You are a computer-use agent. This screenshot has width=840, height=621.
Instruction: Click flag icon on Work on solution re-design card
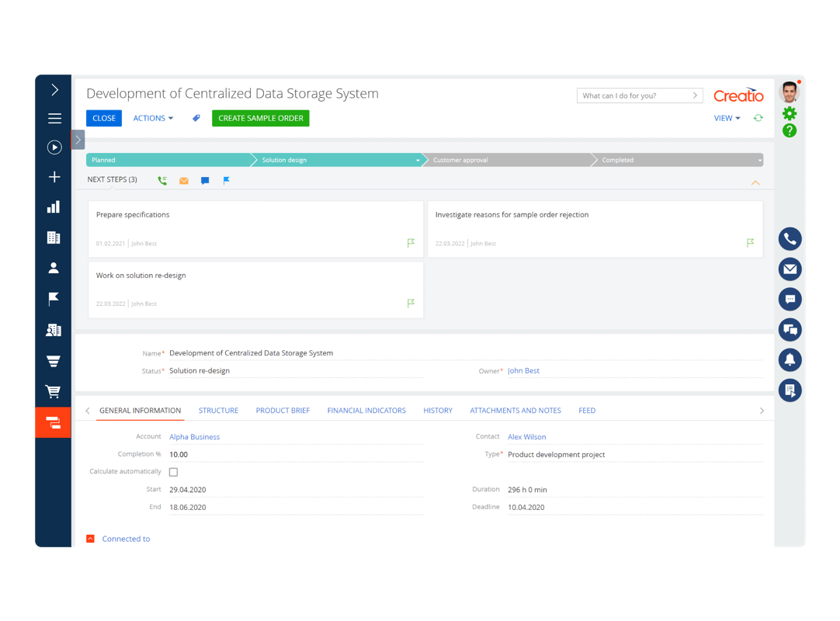(411, 304)
